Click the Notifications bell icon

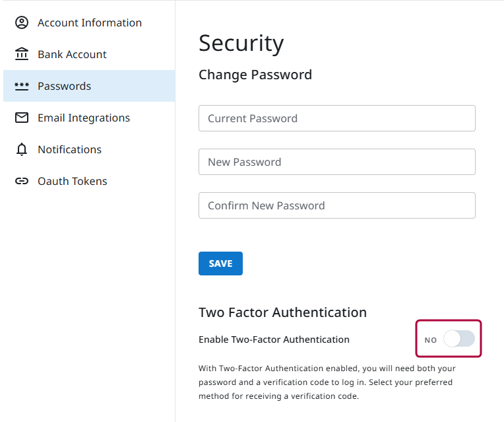pos(22,149)
